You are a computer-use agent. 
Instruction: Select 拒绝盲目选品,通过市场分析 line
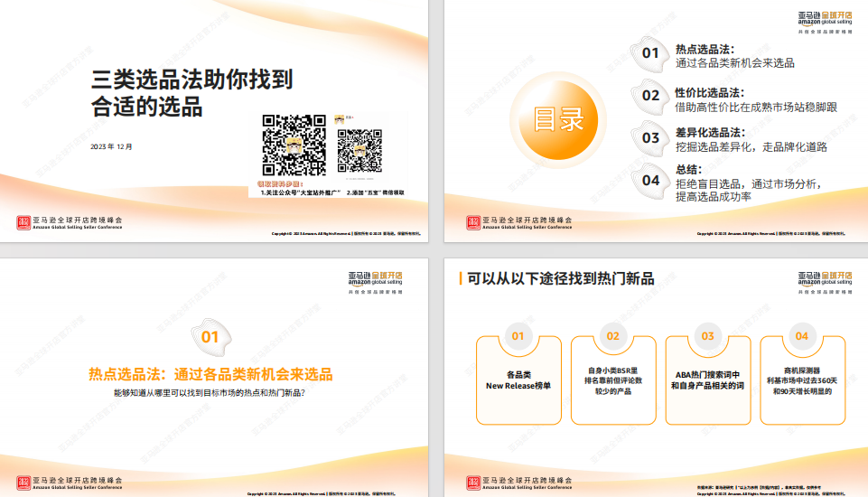click(748, 184)
